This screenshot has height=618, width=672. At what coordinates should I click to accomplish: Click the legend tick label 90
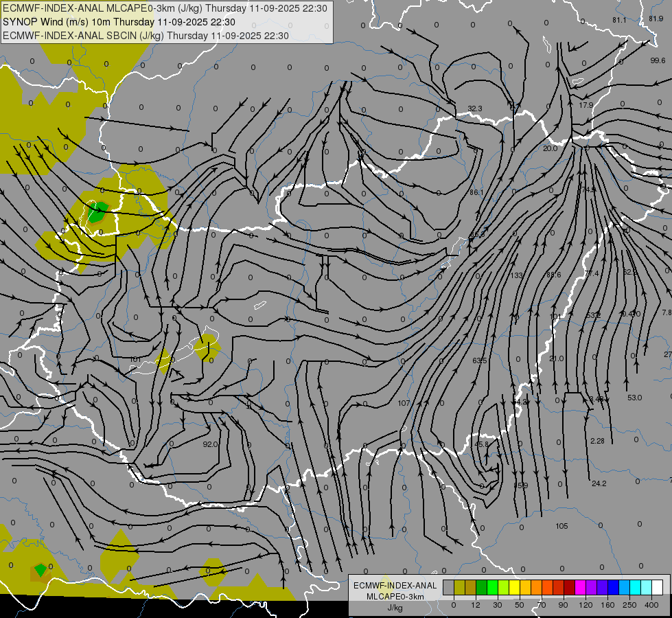point(563,605)
